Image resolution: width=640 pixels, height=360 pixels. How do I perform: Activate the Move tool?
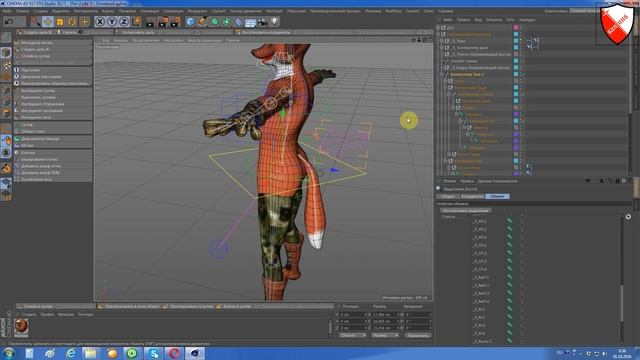(48, 22)
